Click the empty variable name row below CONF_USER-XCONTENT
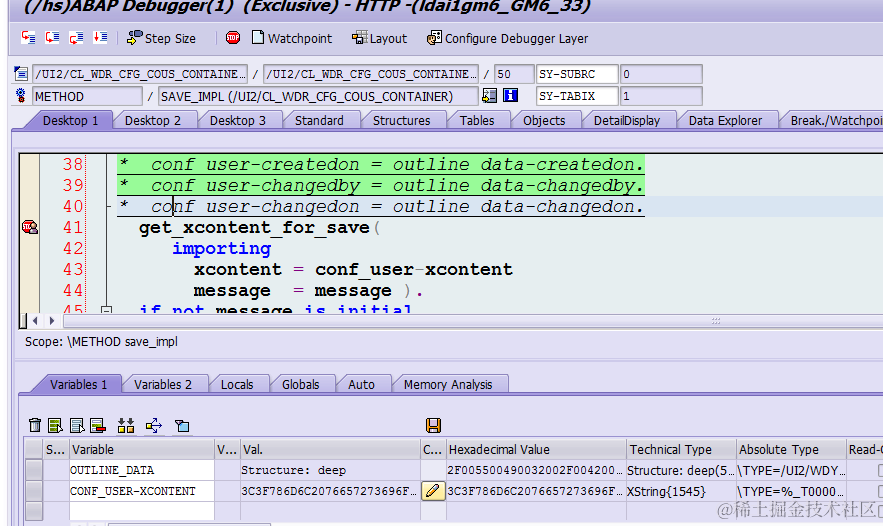 click(x=141, y=511)
